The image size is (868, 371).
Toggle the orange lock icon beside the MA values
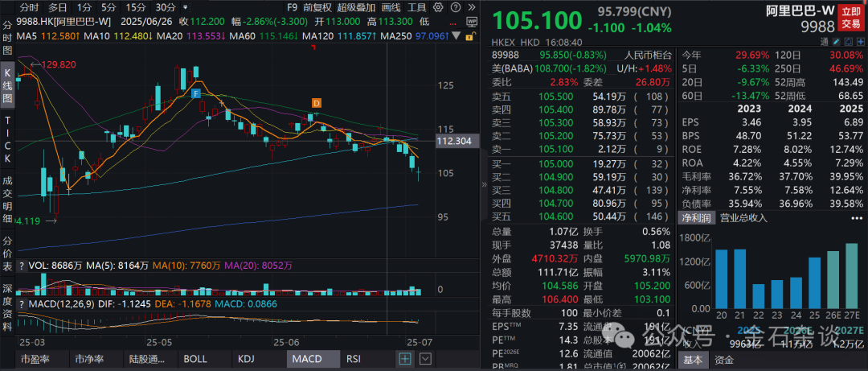click(470, 36)
